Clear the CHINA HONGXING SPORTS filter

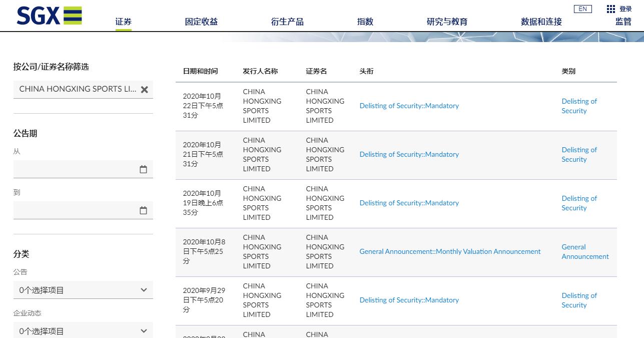coord(144,90)
